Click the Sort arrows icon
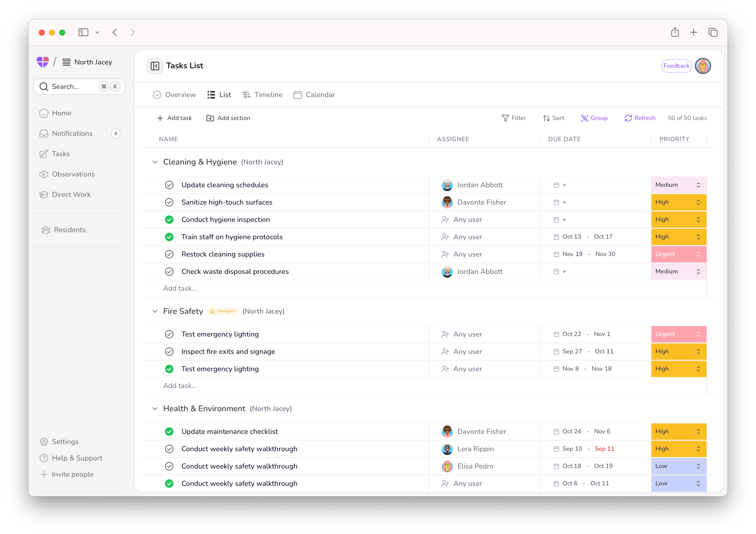The height and width of the screenshot is (534, 756). tap(546, 118)
